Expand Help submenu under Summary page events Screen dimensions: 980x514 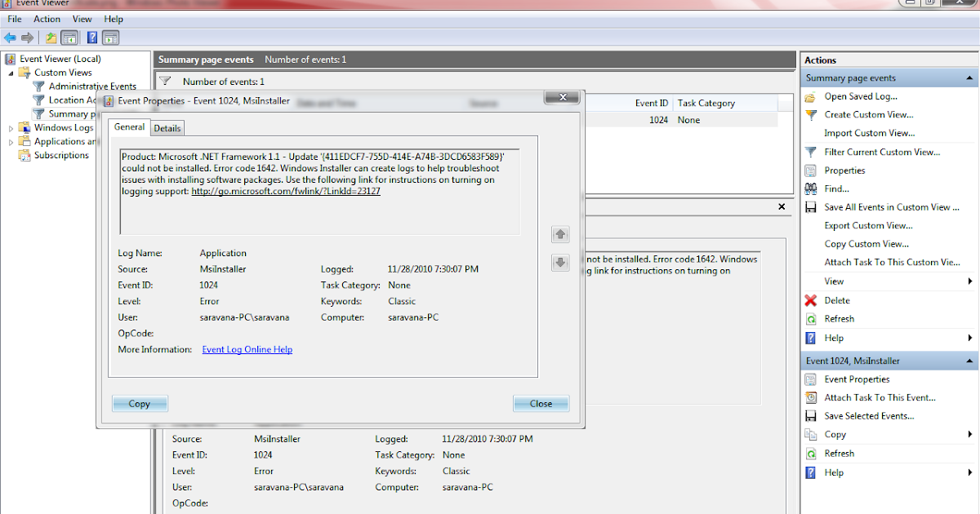coord(970,338)
